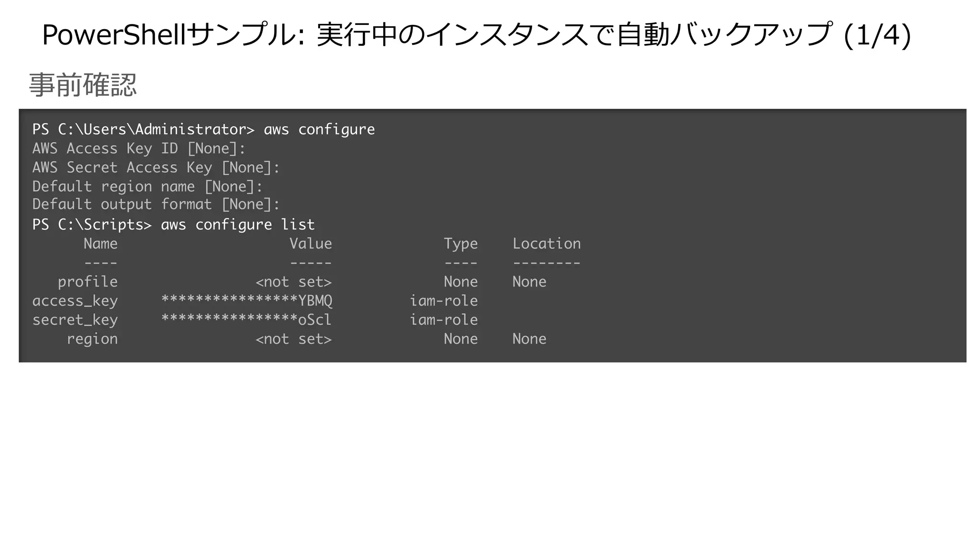This screenshot has height=551, width=980.
Task: Click the 'region' row name
Action: click(x=92, y=340)
